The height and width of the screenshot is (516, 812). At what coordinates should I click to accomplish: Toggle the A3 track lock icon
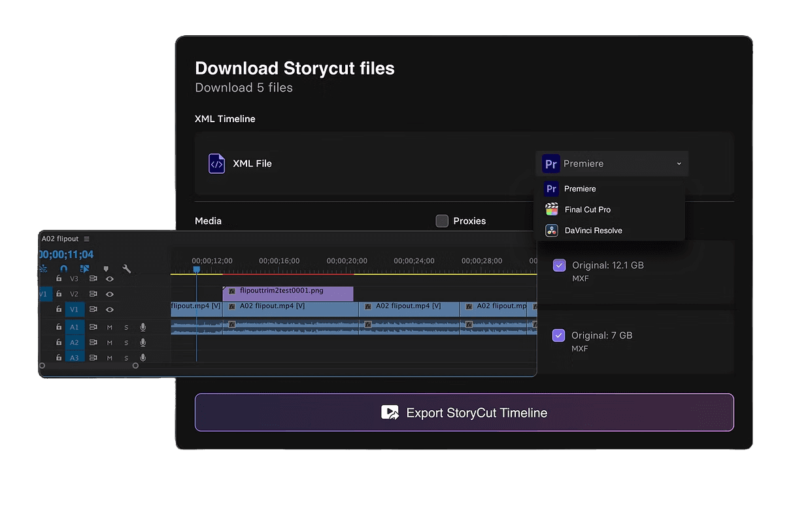coord(59,357)
